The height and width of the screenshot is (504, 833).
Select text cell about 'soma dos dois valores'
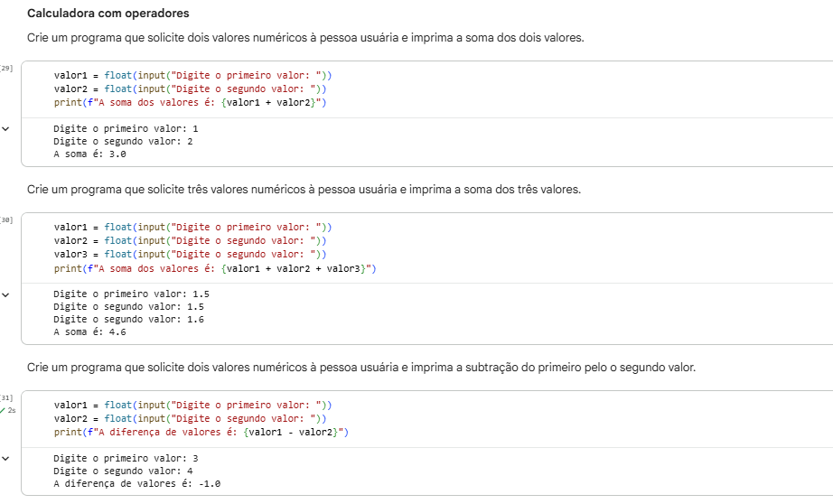click(305, 38)
